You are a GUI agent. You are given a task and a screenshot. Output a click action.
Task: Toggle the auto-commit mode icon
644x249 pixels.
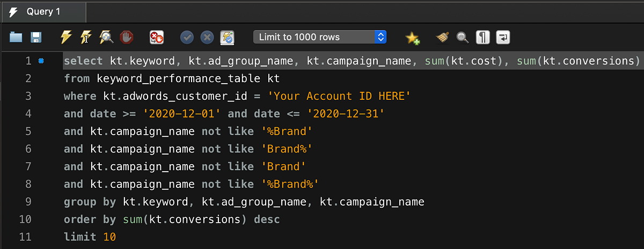coord(227,37)
